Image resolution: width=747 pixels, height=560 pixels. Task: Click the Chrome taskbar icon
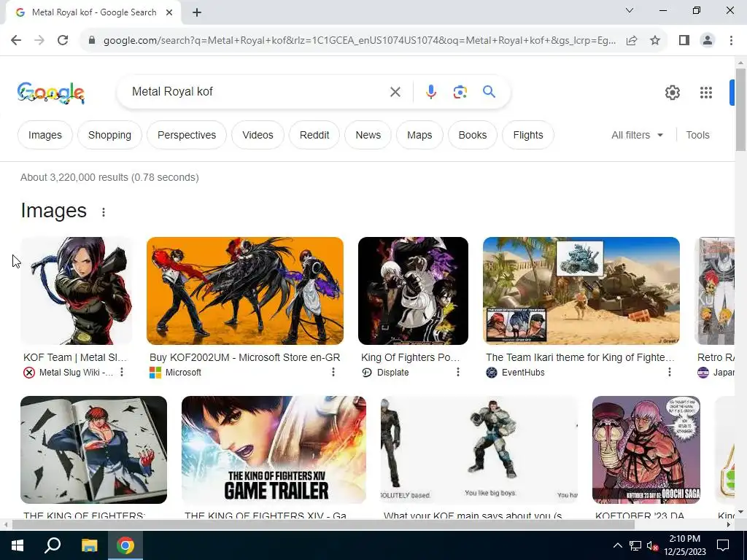(125, 545)
